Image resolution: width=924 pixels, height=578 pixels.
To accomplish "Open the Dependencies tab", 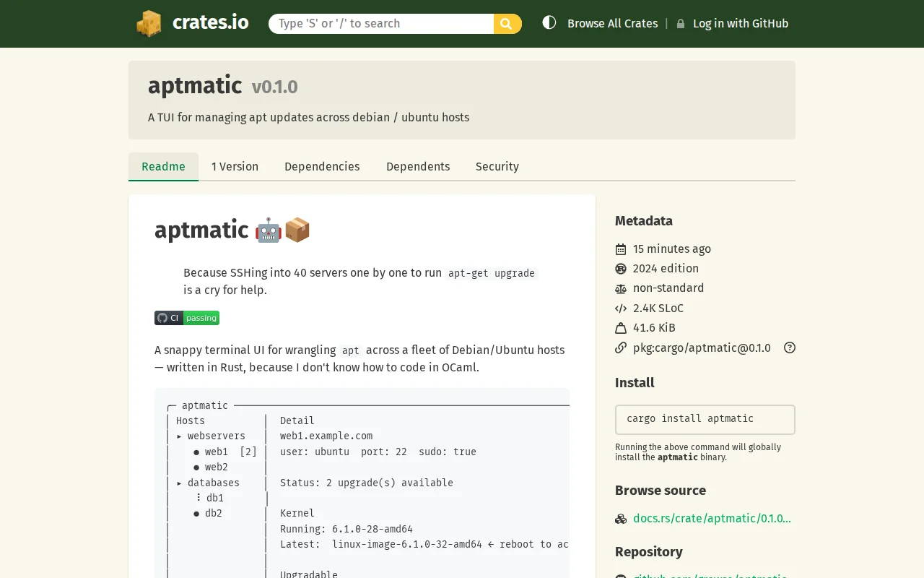I will pyautogui.click(x=322, y=166).
